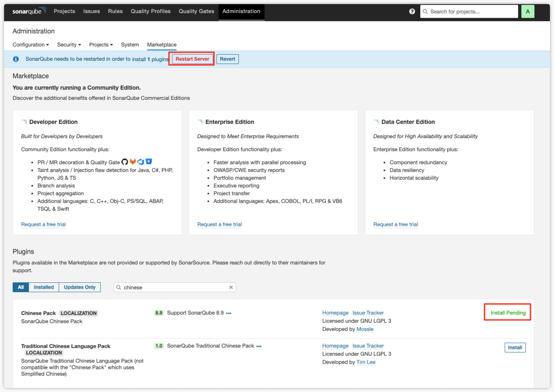Click the green user avatar A

click(528, 11)
